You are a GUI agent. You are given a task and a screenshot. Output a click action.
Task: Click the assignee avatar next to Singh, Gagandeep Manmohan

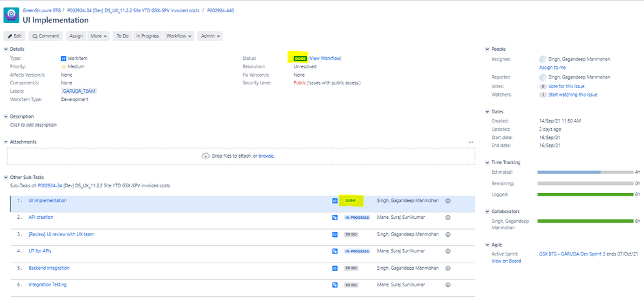pyautogui.click(x=543, y=59)
